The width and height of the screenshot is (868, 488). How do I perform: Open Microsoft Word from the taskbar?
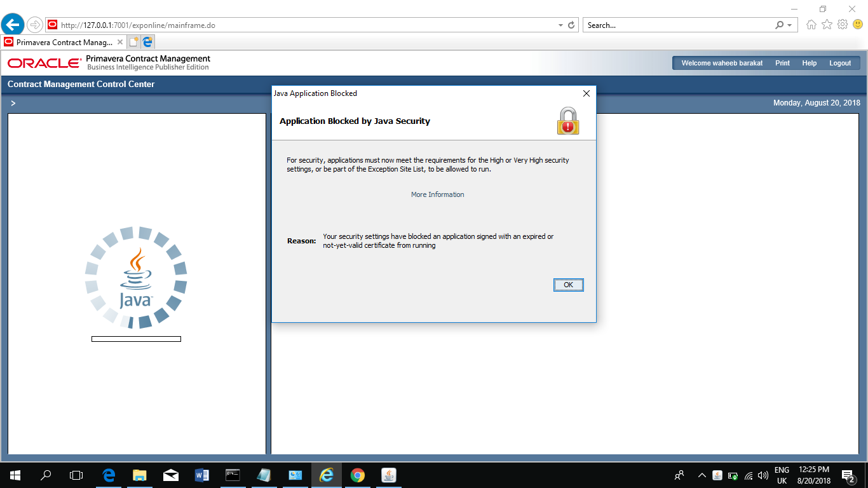click(202, 475)
